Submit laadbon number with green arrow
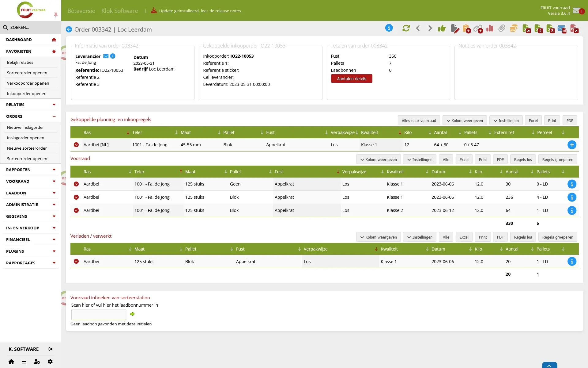This screenshot has width=588, height=368. click(x=132, y=314)
